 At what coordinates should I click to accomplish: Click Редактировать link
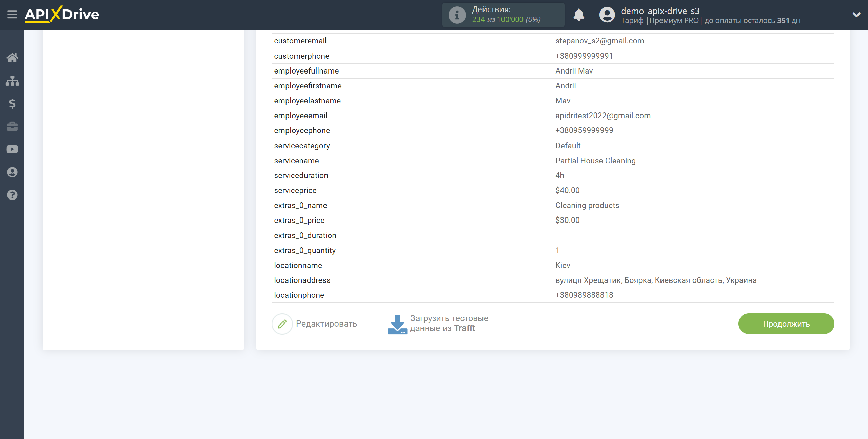click(326, 324)
